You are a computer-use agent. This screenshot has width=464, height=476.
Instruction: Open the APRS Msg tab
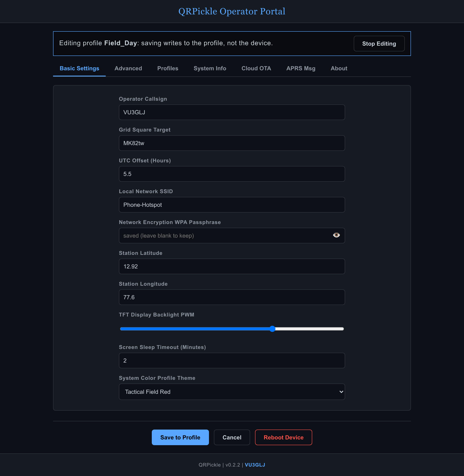click(301, 68)
